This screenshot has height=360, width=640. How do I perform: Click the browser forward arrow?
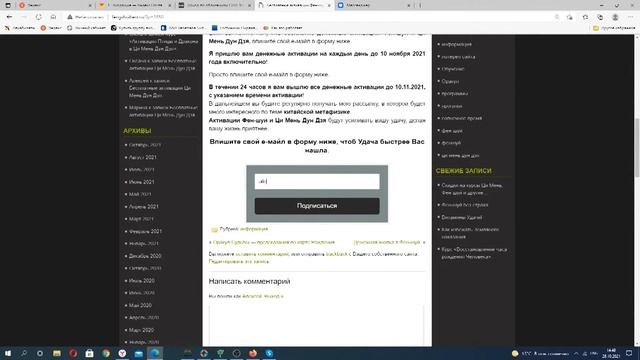(24, 17)
